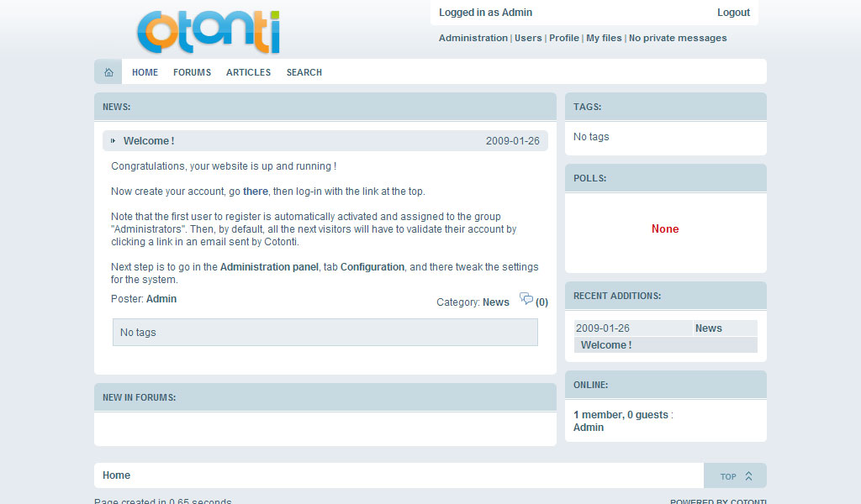Click the home icon in navigation bar
Image resolution: width=861 pixels, height=504 pixels.
pos(108,72)
